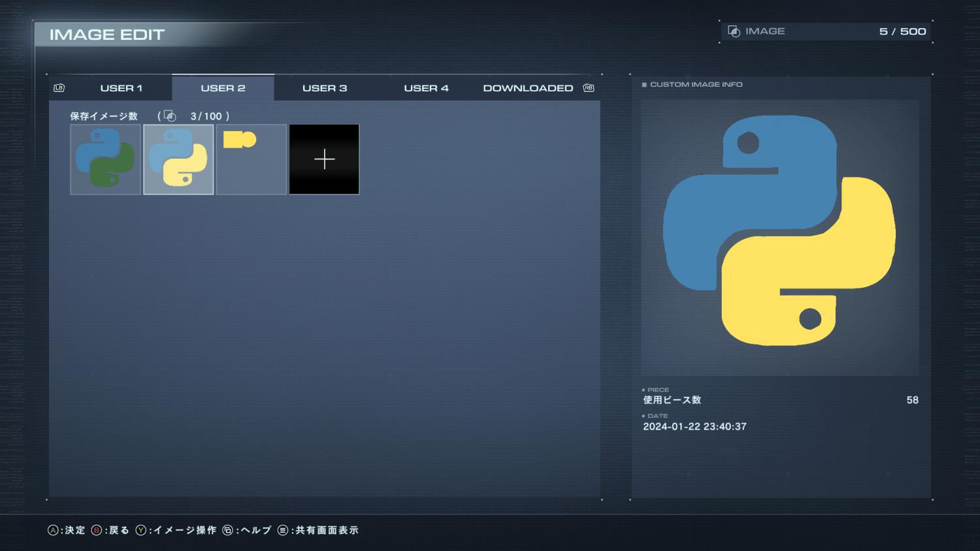Go to the USER 4 tab

coord(426,88)
